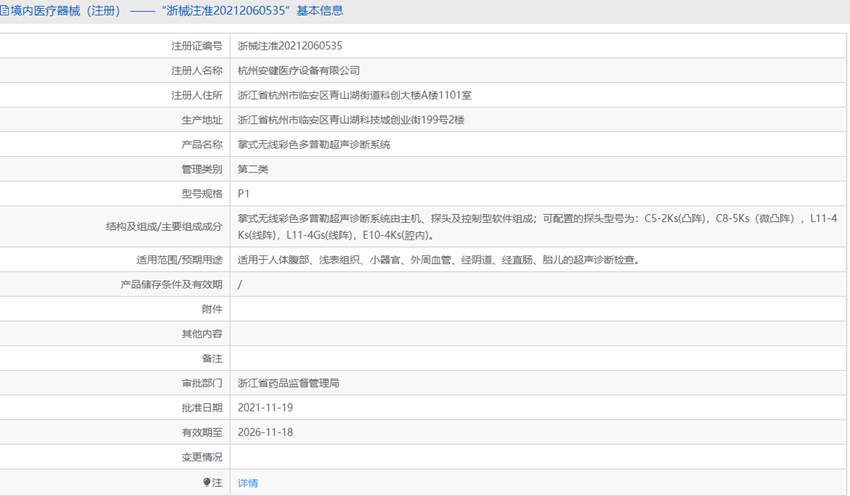850x496 pixels.
Task: Click the approving department 浙江省药品监督管理局
Action: coord(288,383)
